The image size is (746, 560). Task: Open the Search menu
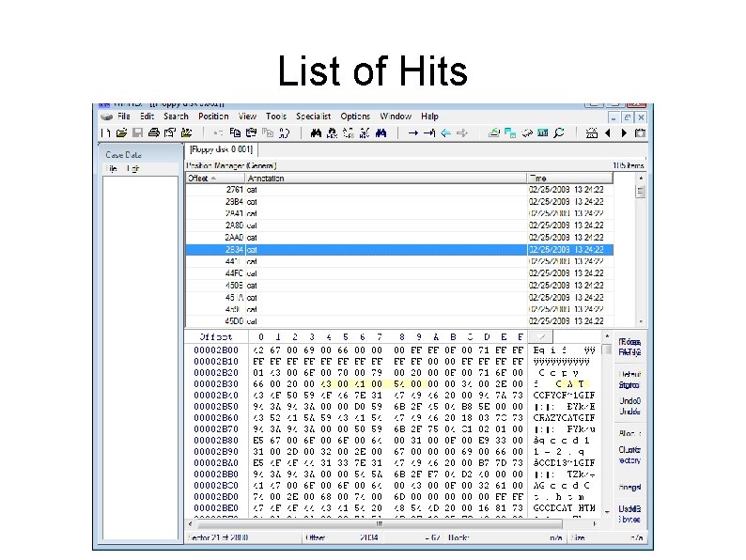(x=176, y=117)
